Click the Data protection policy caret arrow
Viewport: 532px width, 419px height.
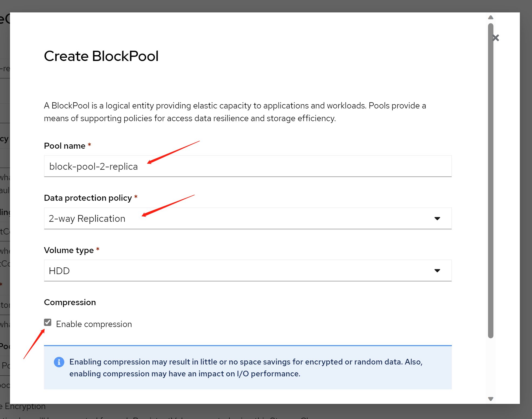click(x=437, y=219)
